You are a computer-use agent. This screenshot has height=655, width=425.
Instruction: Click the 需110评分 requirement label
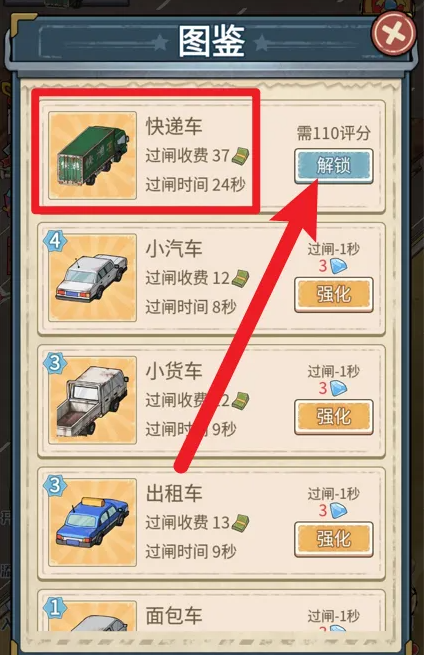point(333,133)
